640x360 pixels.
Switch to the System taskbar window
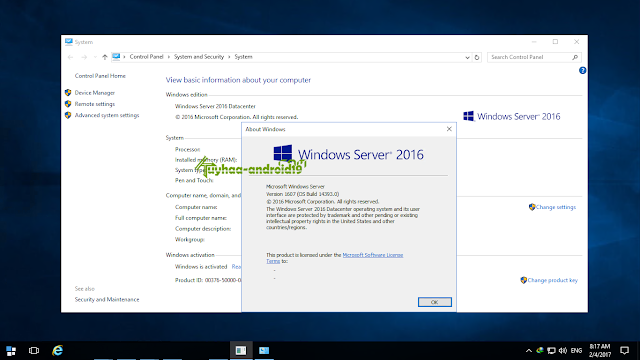click(264, 351)
